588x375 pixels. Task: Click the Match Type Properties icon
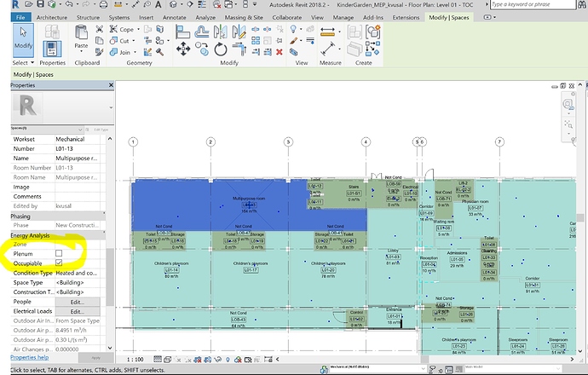100,52
